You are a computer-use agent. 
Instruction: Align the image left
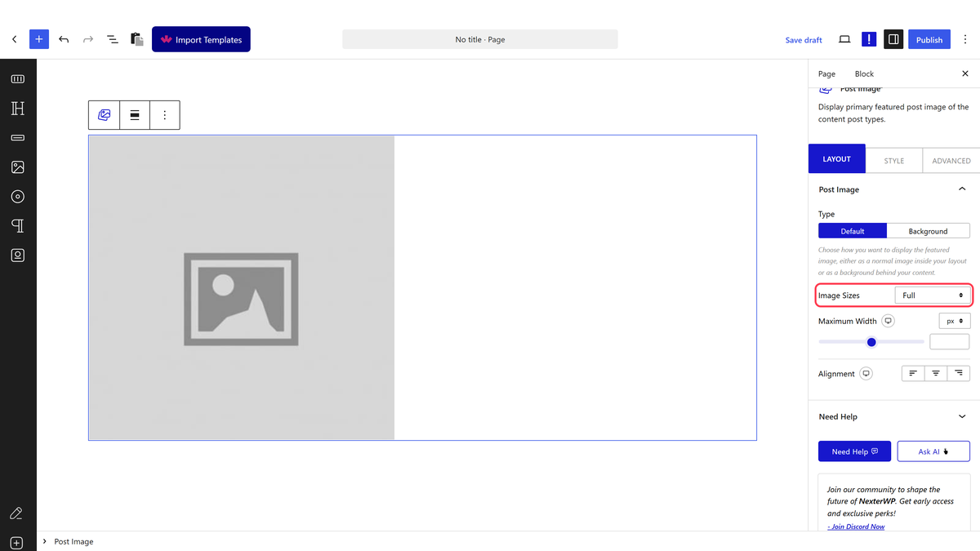pyautogui.click(x=913, y=373)
